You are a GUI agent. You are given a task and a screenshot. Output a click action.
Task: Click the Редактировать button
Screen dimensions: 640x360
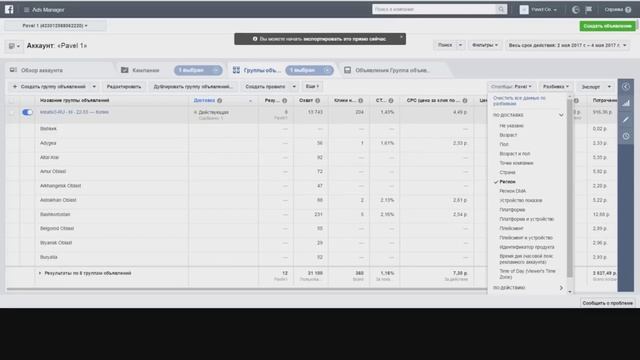124,87
